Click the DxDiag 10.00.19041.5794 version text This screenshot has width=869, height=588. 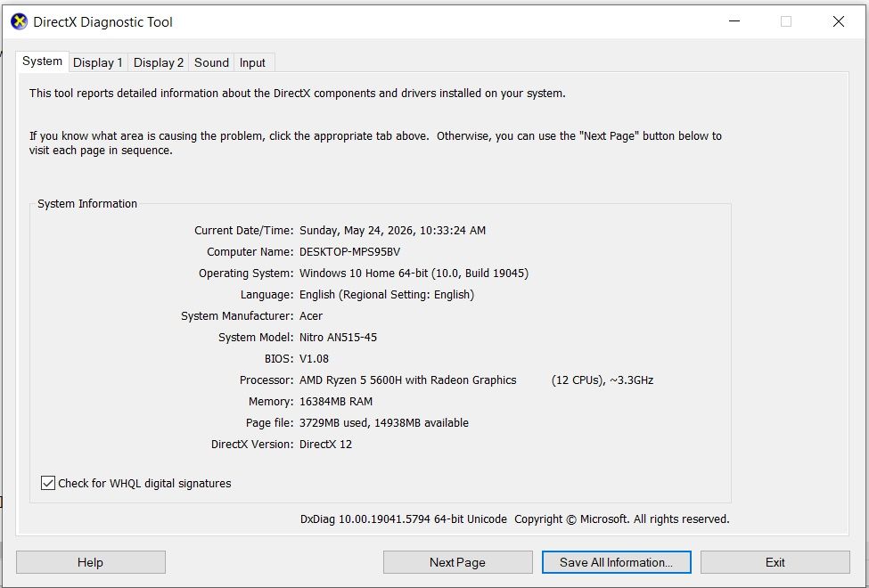click(404, 519)
